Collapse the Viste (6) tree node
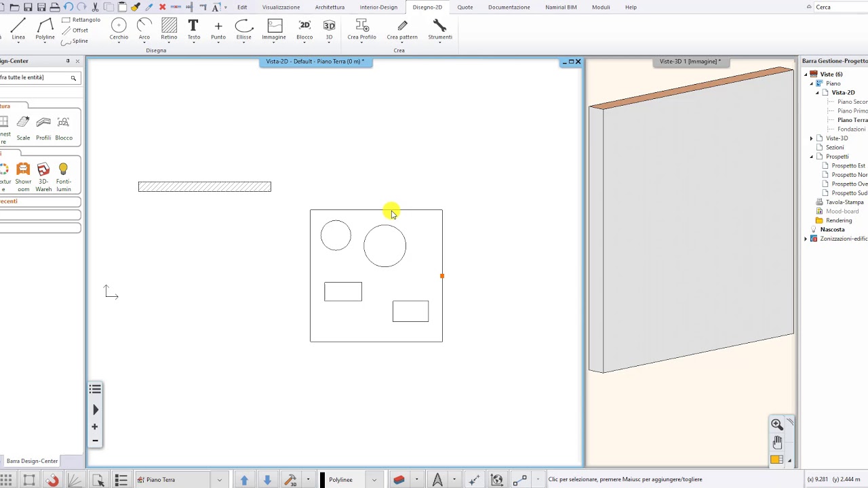Viewport: 868px width, 488px height. coord(806,75)
